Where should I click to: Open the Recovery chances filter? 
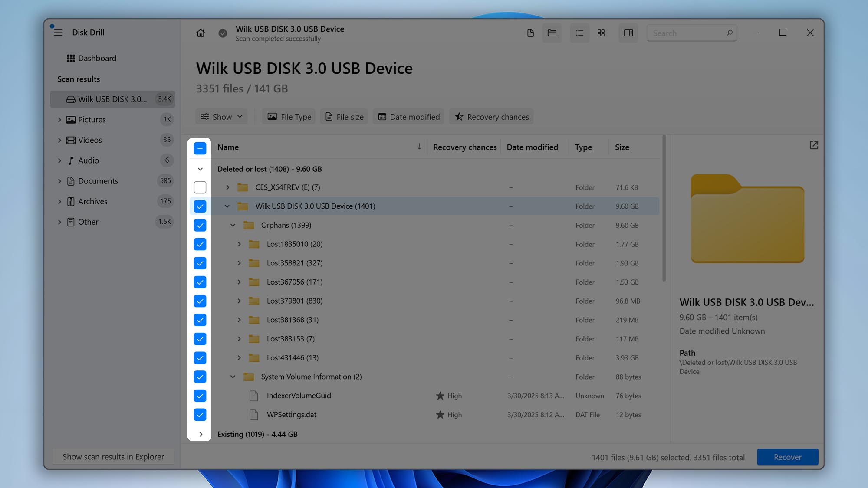[491, 116]
